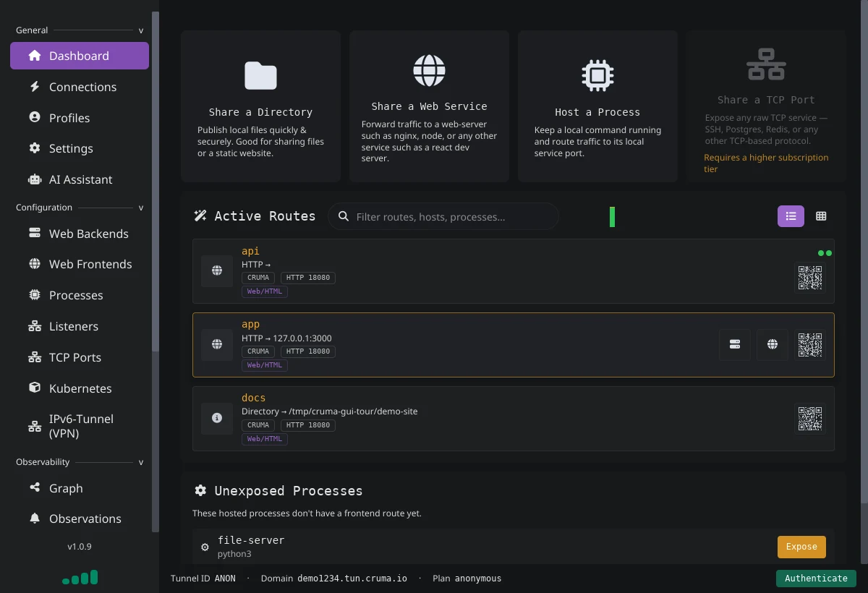Click the Authenticate button
This screenshot has height=593, width=868.
(x=816, y=579)
